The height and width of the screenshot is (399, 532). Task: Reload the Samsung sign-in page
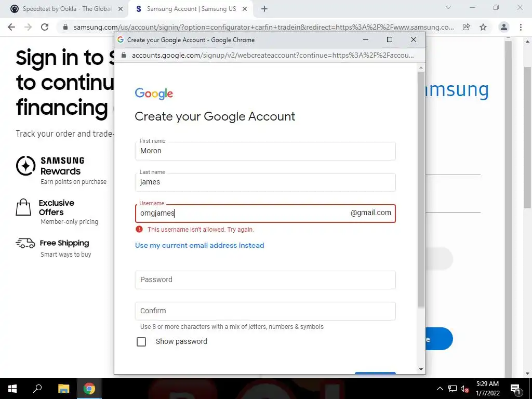[45, 27]
